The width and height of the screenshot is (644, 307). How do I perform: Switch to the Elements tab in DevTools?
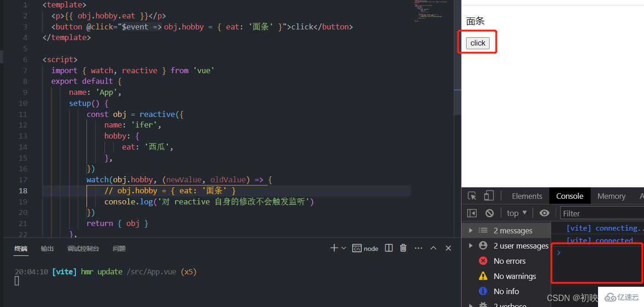[526, 195]
